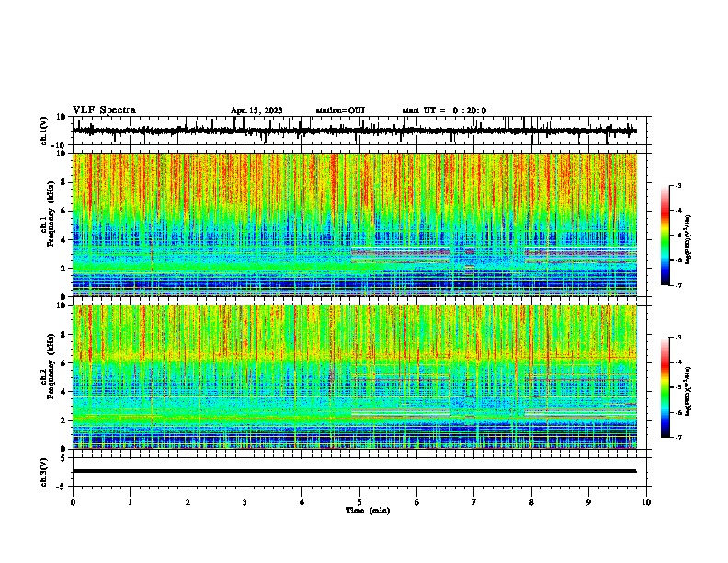Image resolution: width=728 pixels, height=563 pixels.
Task: Click the "-7" label on ch.2 color bar
Action: click(x=677, y=437)
